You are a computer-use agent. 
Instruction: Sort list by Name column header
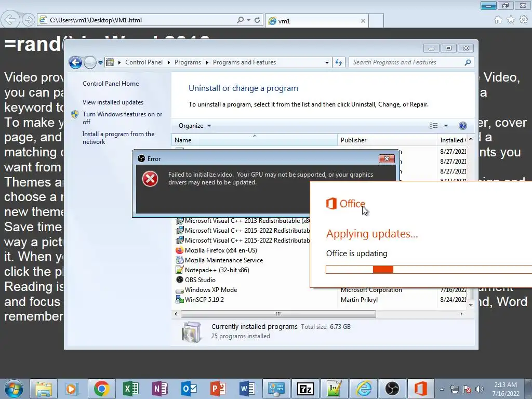[x=255, y=140]
